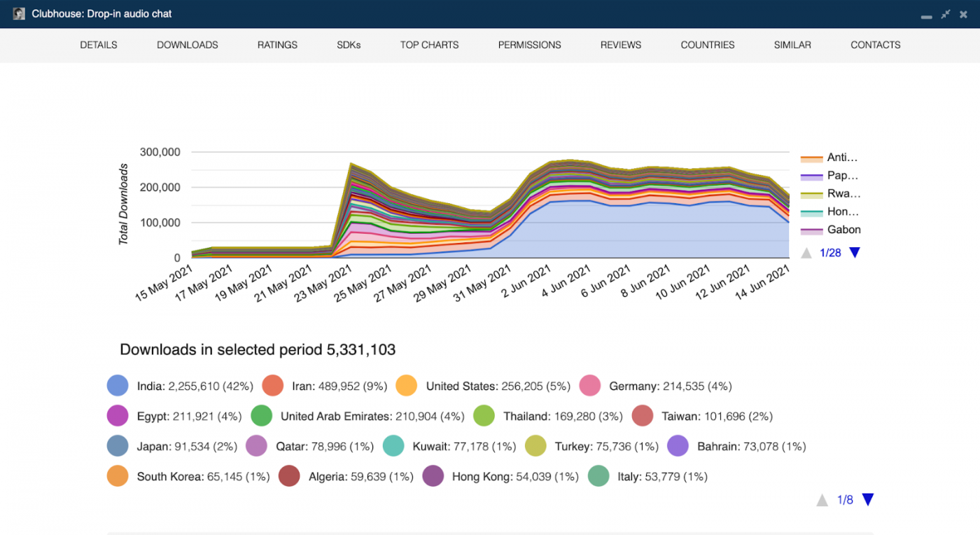Screen dimensions: 980x535
Task: Switch to the COUNTRIES tab
Action: click(708, 45)
